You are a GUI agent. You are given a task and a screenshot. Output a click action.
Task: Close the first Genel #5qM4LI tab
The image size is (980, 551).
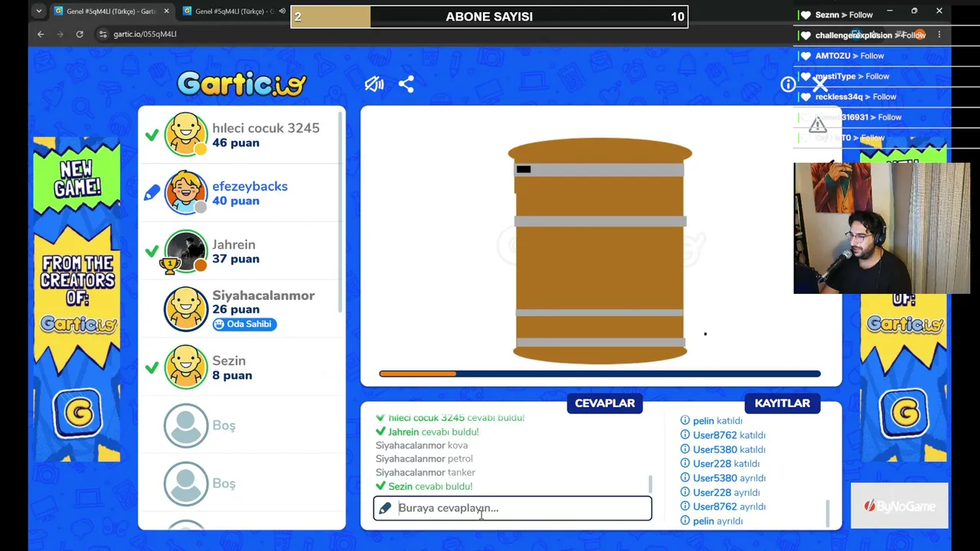point(166,11)
